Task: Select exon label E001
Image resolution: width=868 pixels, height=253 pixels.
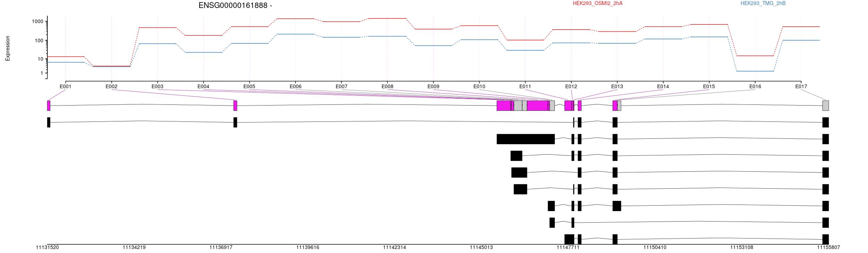Action: [65, 86]
